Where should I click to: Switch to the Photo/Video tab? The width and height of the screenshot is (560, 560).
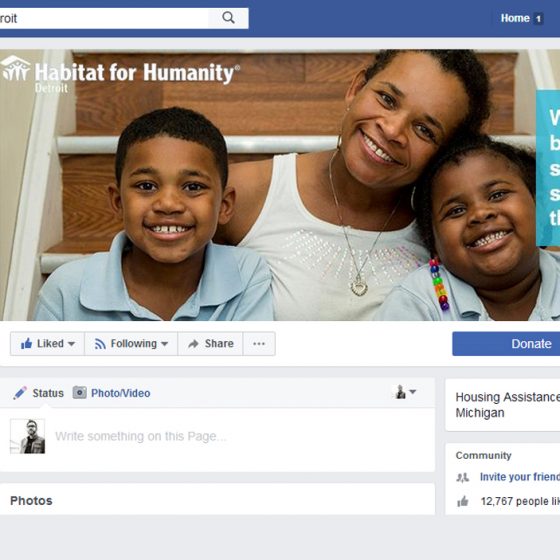(x=111, y=393)
